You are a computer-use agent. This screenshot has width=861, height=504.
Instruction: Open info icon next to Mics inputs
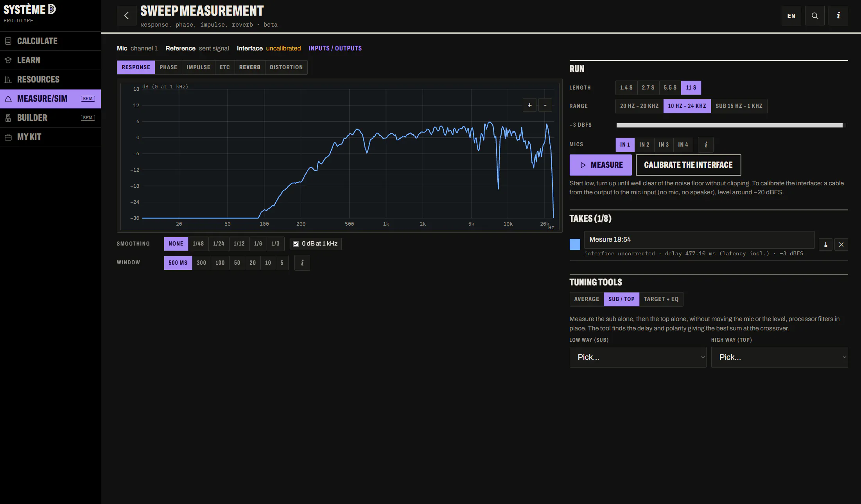point(706,145)
